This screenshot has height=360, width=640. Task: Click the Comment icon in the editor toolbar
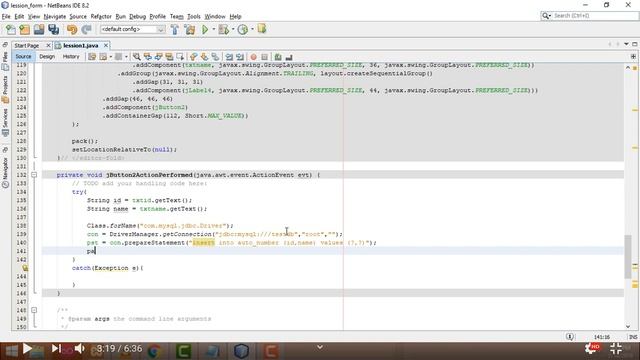pos(278,57)
